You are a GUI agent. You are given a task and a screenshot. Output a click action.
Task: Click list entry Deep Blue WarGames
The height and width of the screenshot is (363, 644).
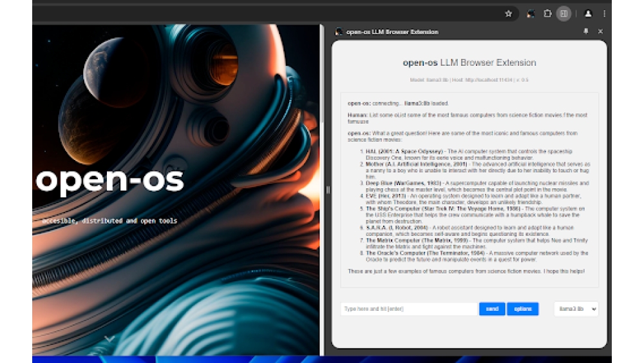(x=477, y=186)
